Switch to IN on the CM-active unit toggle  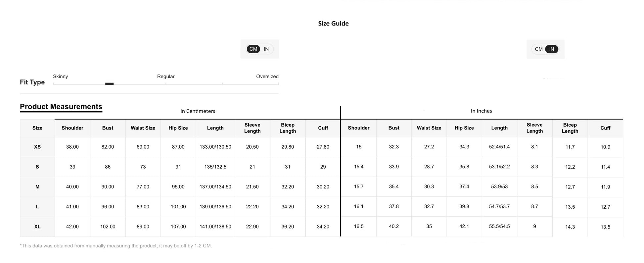click(x=266, y=49)
